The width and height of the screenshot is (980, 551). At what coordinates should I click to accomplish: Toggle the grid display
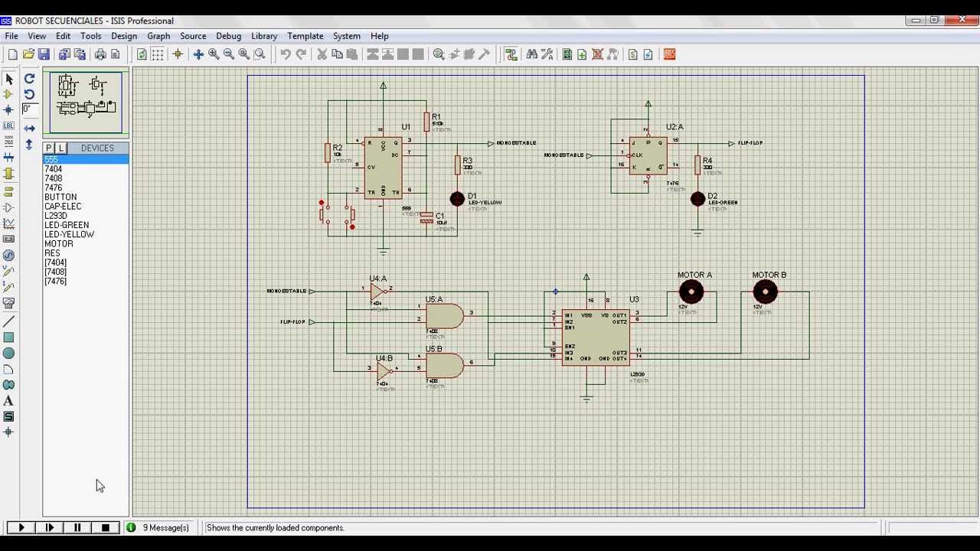click(157, 54)
